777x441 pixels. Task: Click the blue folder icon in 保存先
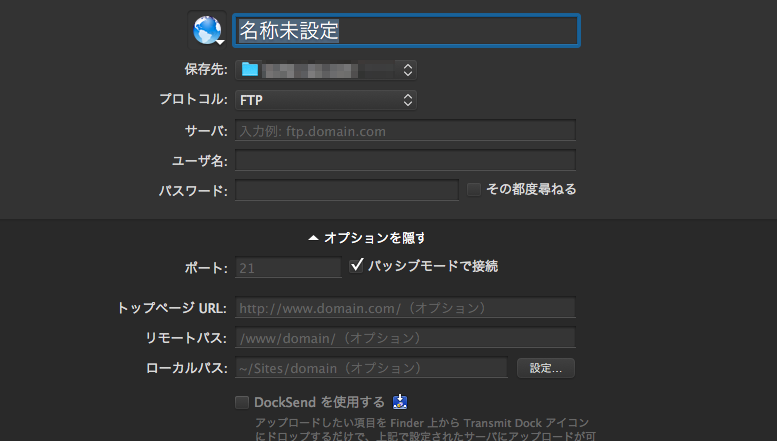(250, 70)
